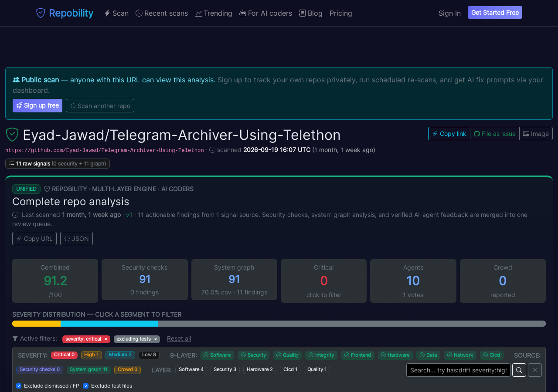558x392 pixels.
Task: Filter source by System graph 11
Action: coord(88,370)
